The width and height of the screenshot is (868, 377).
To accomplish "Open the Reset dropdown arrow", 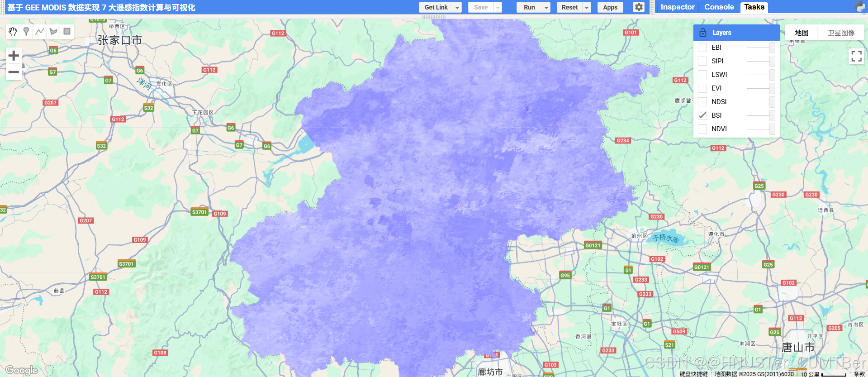I will click(587, 7).
